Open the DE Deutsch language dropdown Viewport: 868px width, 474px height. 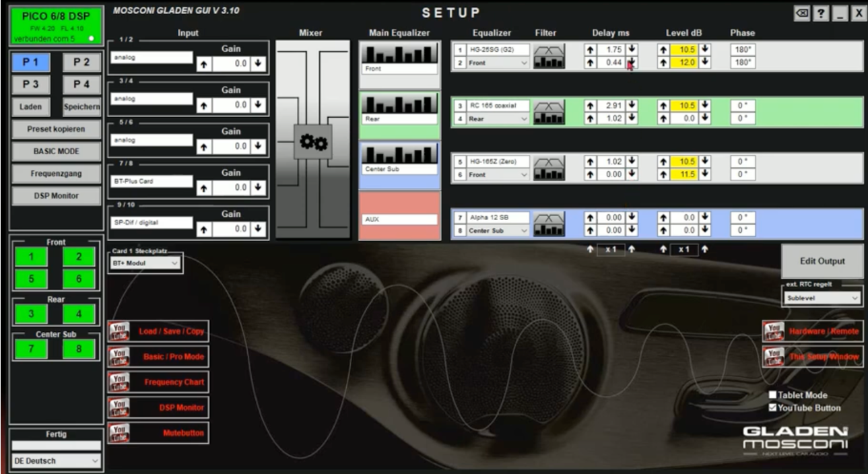[57, 461]
